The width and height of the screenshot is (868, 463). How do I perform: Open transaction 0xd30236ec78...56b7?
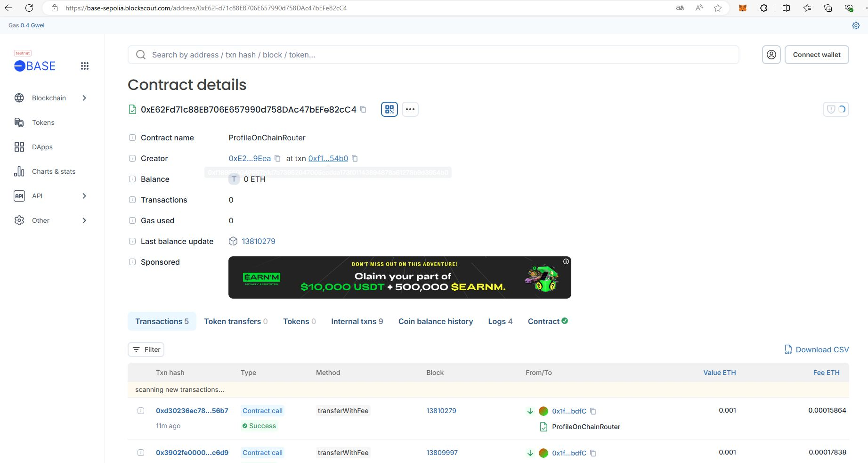[192, 411]
